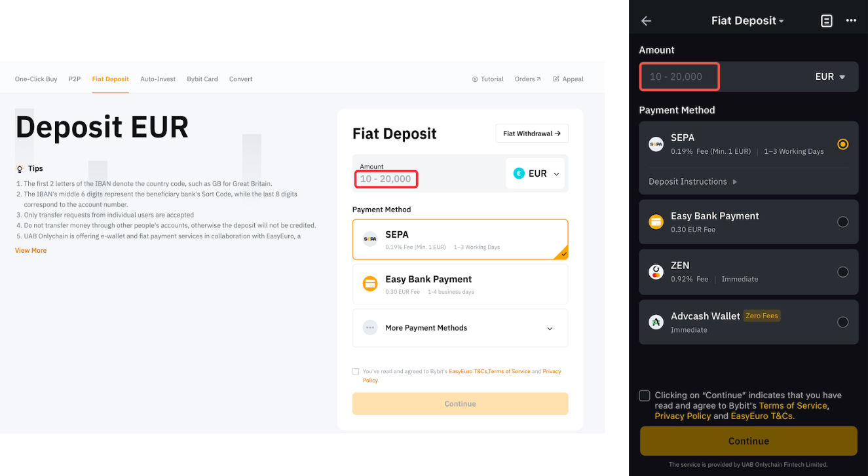Expand More Payment Methods
868x476 pixels.
pos(460,328)
